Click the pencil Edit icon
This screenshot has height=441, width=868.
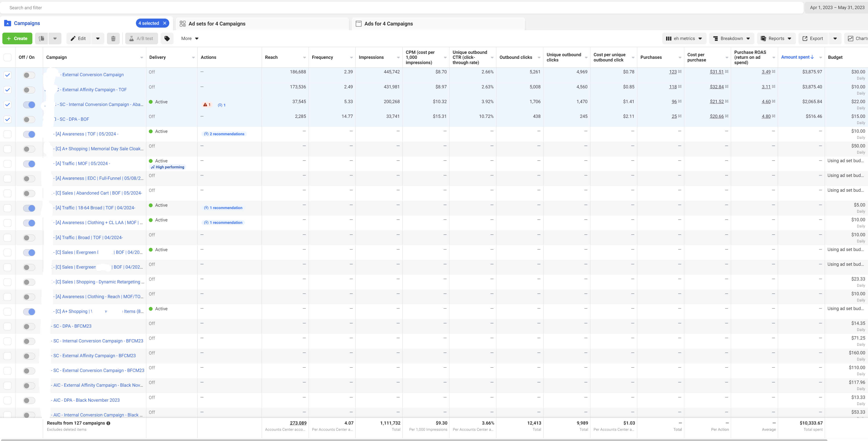point(73,38)
